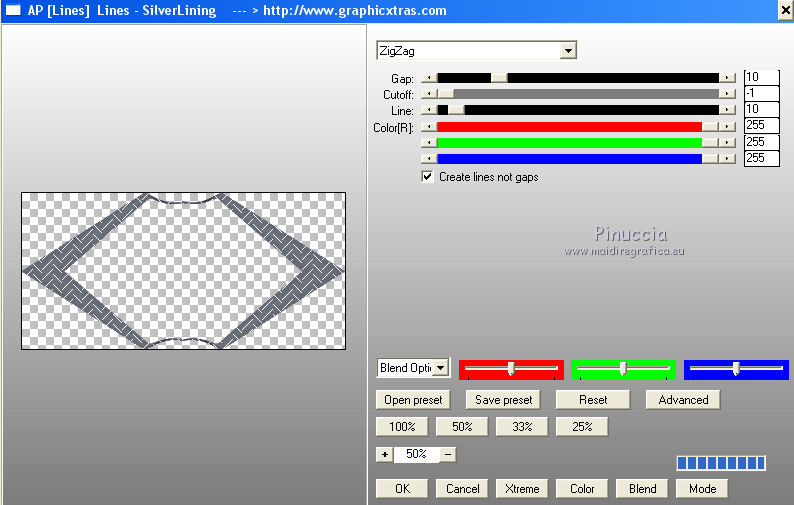Click the title bar window icon
The height and width of the screenshot is (505, 794).
[13, 10]
